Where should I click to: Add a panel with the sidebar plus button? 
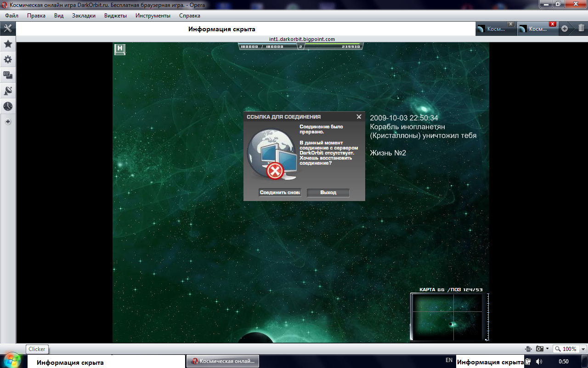point(8,122)
